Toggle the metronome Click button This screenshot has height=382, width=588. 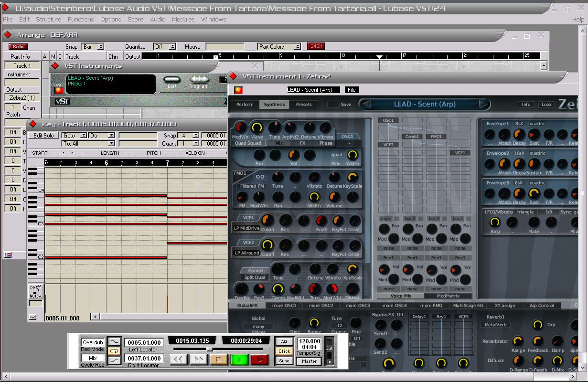284,351
